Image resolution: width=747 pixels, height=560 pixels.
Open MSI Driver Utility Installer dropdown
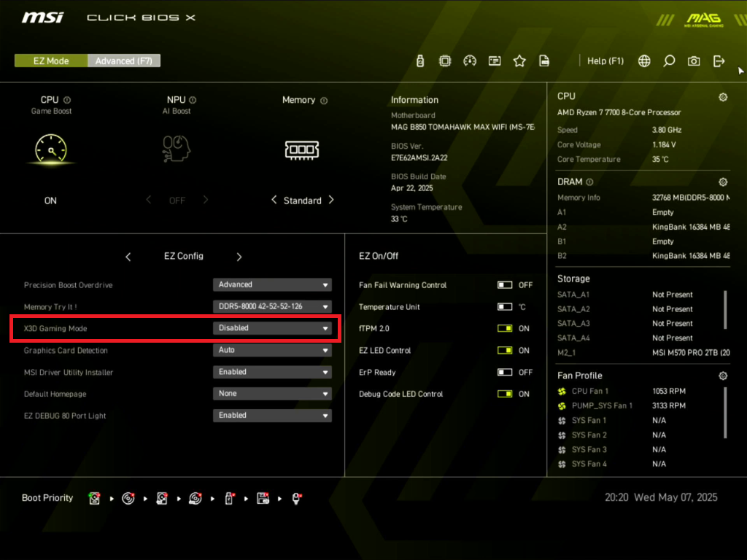tap(272, 372)
